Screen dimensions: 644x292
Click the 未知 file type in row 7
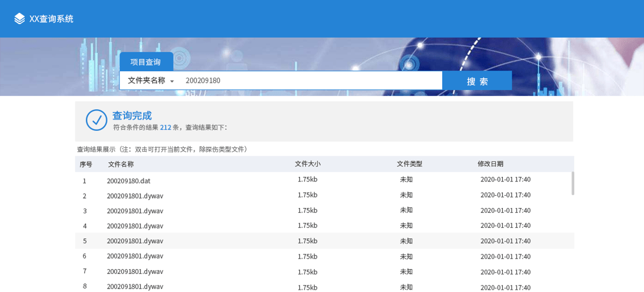(406, 271)
